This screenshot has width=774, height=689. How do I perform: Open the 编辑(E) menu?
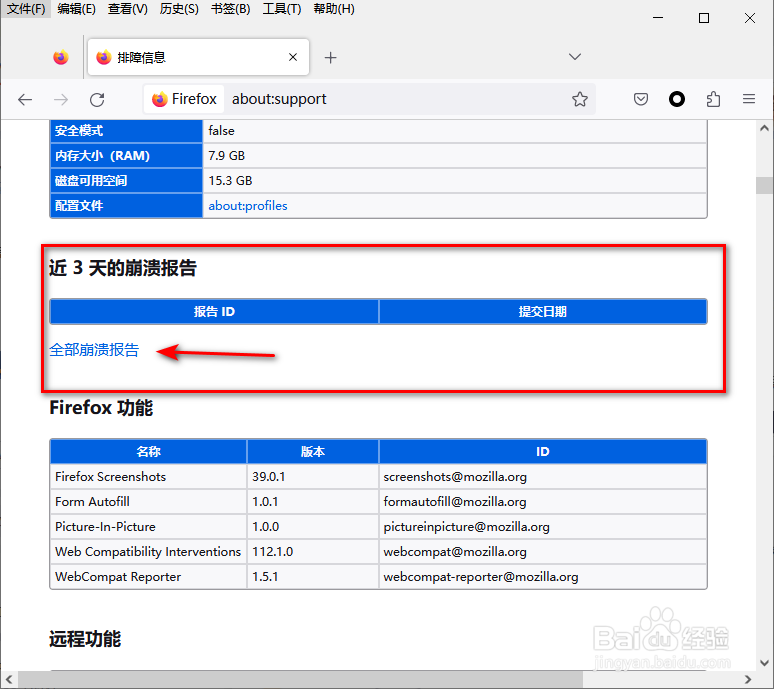pyautogui.click(x=77, y=9)
